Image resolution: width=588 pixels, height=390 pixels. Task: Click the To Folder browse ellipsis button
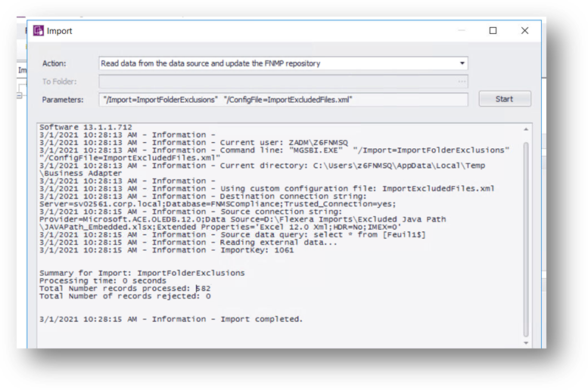[x=462, y=82]
